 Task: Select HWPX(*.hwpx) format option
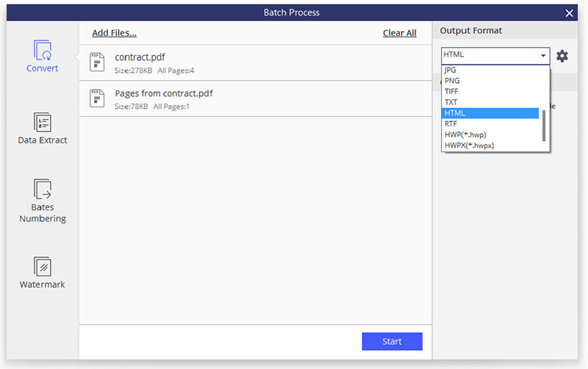pos(469,146)
